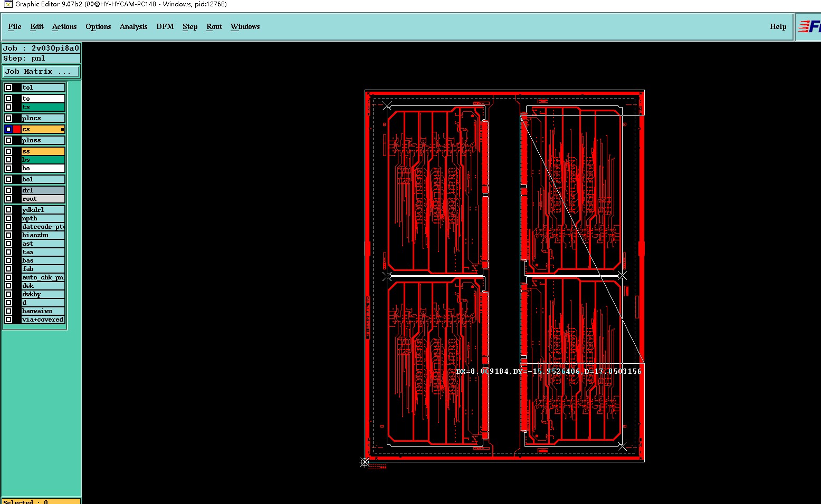This screenshot has width=821, height=504.
Task: Select the d layer name
Action: (x=43, y=303)
